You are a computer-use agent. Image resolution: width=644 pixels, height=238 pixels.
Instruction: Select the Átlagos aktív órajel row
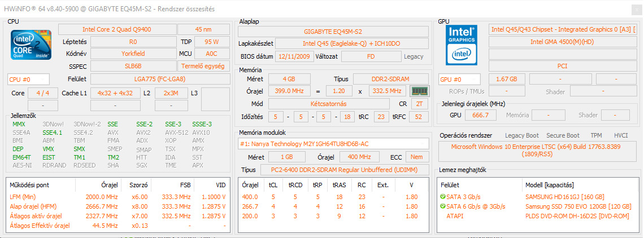(118, 216)
